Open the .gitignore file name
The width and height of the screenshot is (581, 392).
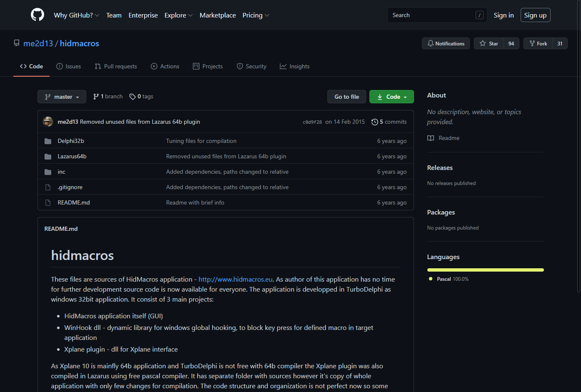[70, 187]
